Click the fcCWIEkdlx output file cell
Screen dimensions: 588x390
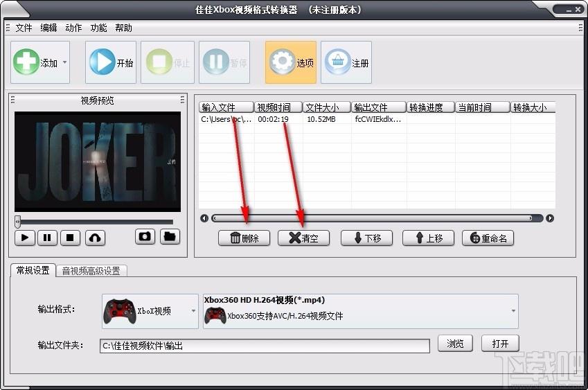click(x=378, y=119)
